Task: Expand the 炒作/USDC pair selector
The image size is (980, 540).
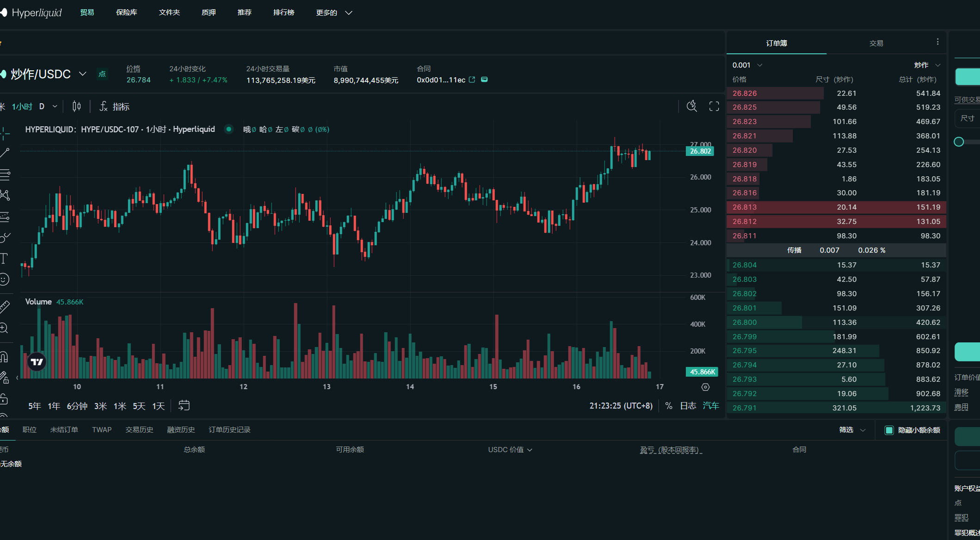Action: (x=83, y=74)
